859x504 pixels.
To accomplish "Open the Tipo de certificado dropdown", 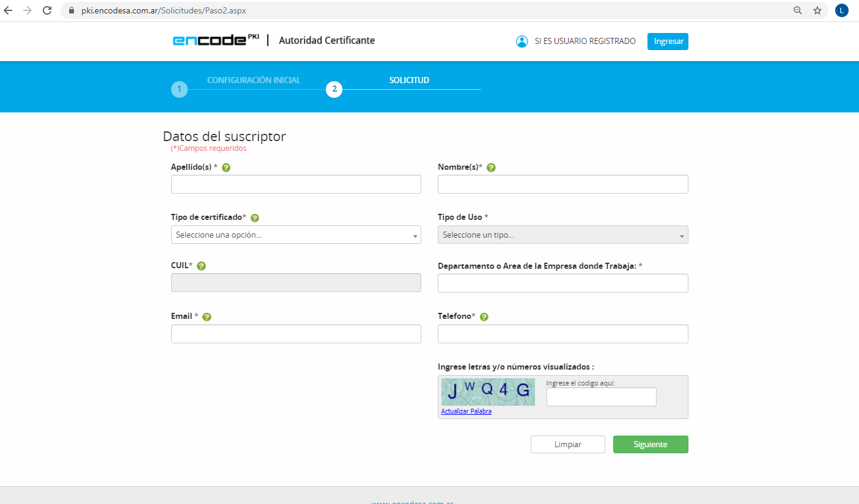I will [296, 235].
